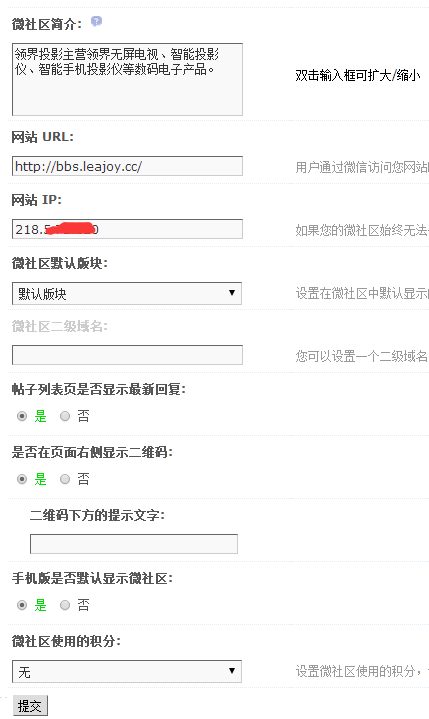Select 否 for 手机版默认显示微社区
The height and width of the screenshot is (719, 429).
[65, 605]
